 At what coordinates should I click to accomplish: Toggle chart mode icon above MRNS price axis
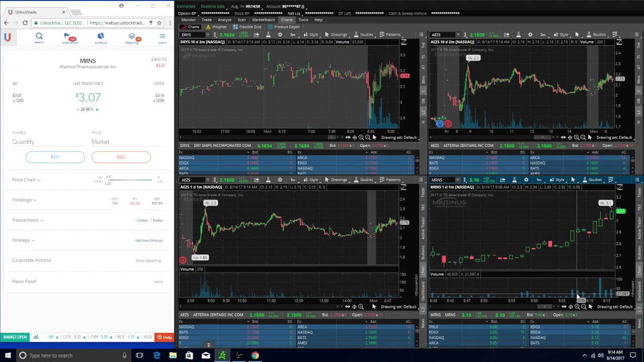(620, 187)
